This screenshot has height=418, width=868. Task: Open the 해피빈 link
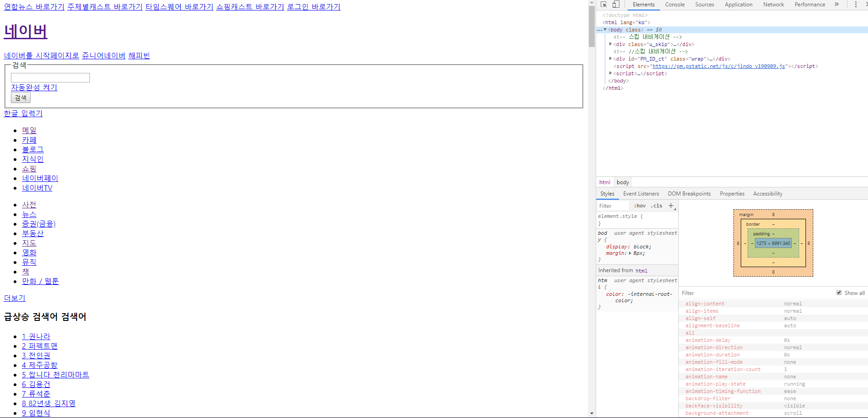139,56
